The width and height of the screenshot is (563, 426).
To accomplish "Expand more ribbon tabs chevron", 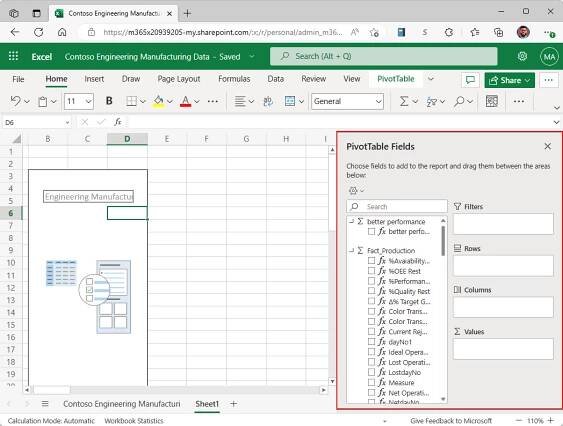I will point(431,79).
